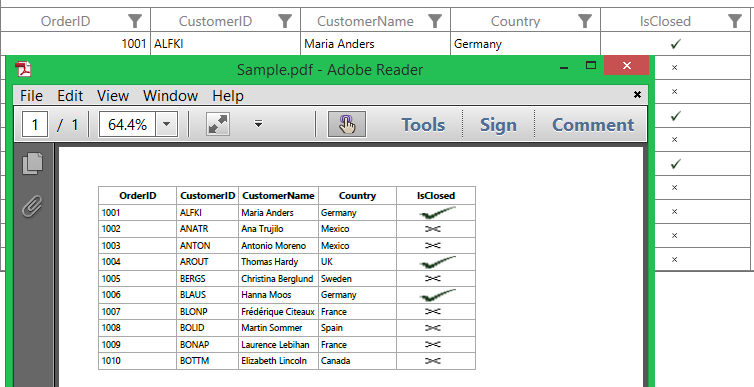Open the Help menu in Adobe Reader

click(x=228, y=96)
